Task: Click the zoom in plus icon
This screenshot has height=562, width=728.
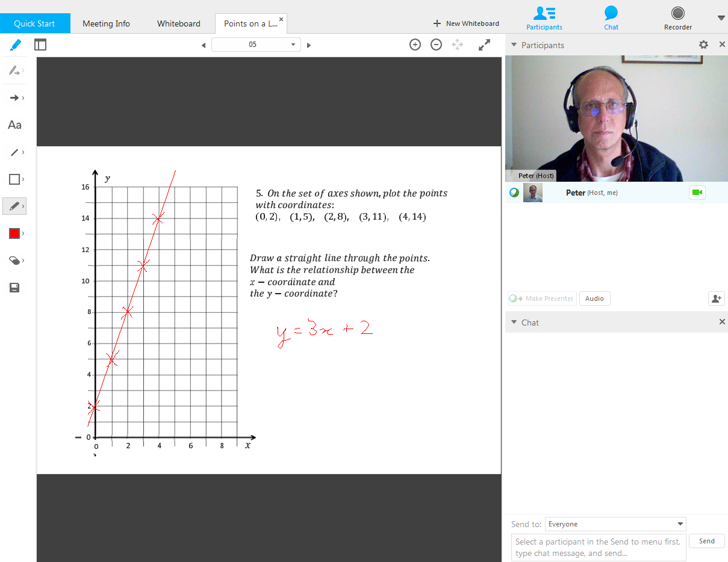Action: coord(415,45)
